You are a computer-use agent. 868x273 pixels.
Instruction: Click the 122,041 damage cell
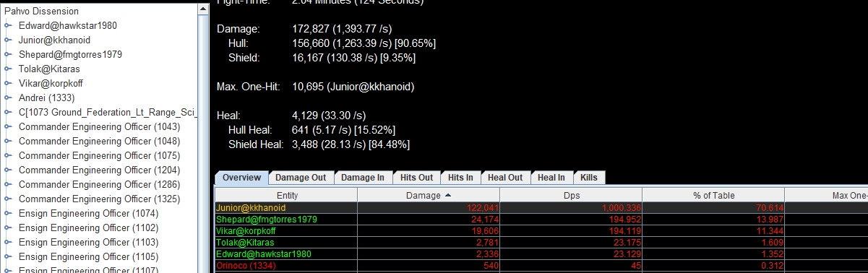click(429, 208)
